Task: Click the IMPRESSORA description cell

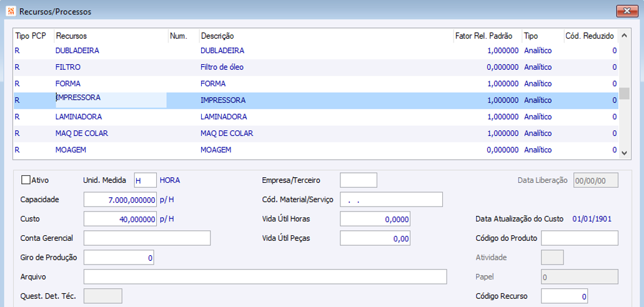Action: tap(223, 100)
